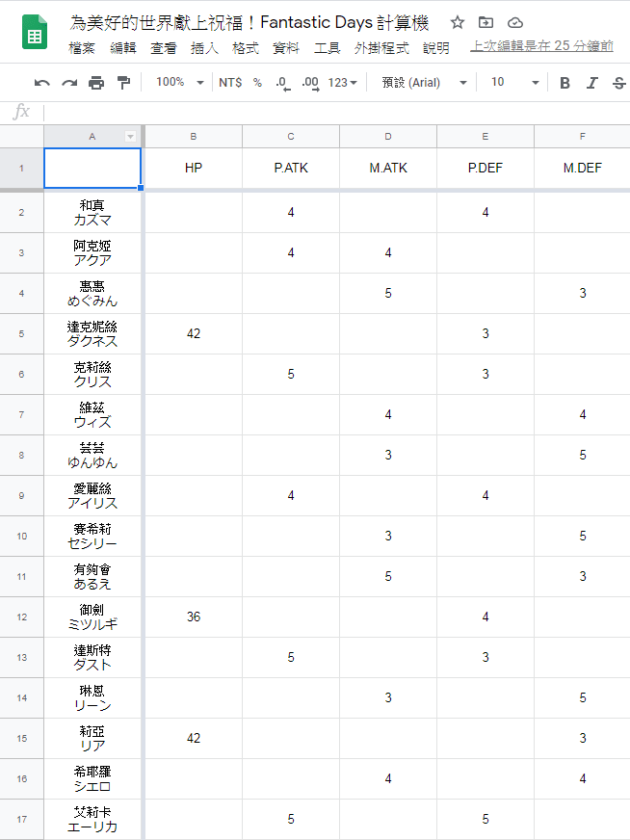
Task: Open last edit history link
Action: pos(541,46)
